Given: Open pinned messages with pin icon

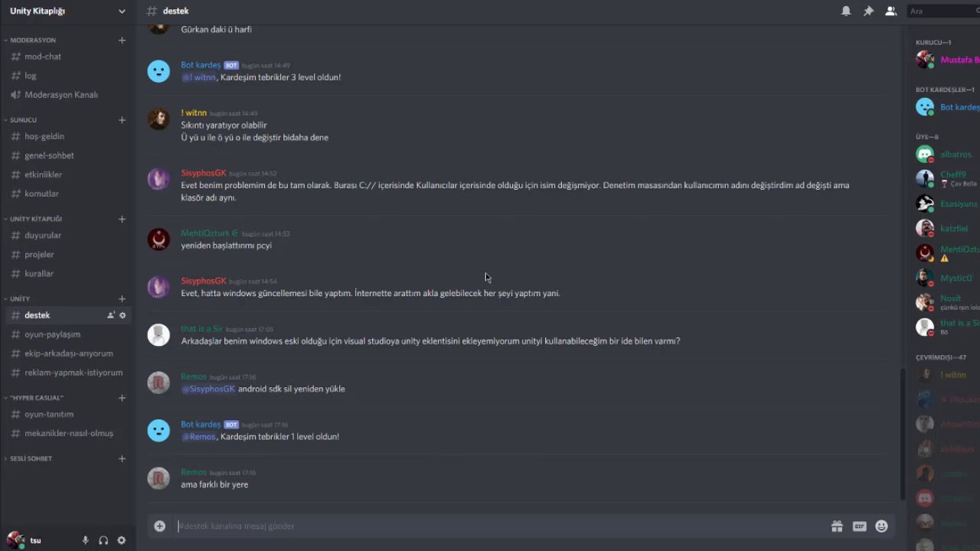Looking at the screenshot, I should point(868,11).
